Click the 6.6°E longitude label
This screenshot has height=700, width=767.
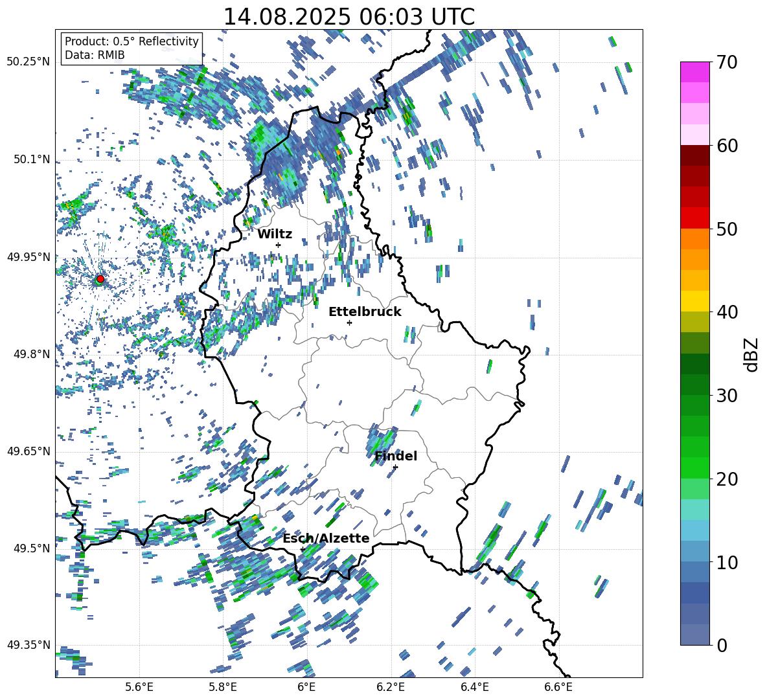coord(558,687)
